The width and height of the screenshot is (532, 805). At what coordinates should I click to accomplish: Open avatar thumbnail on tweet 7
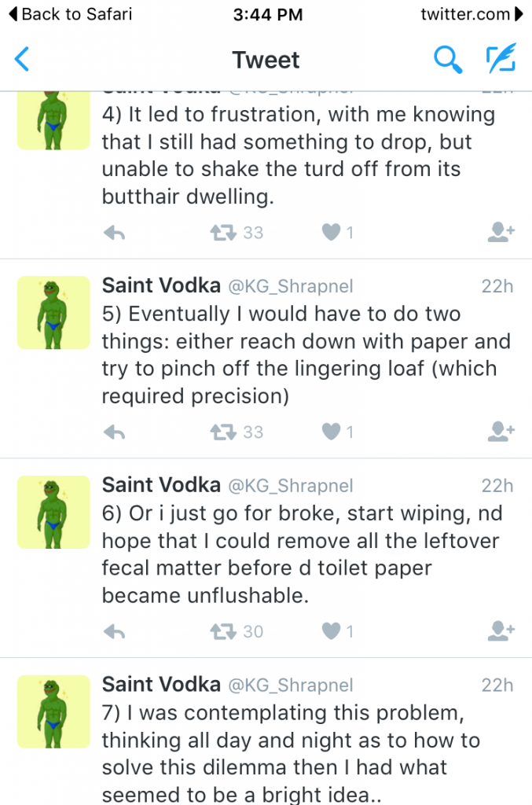coord(53,711)
